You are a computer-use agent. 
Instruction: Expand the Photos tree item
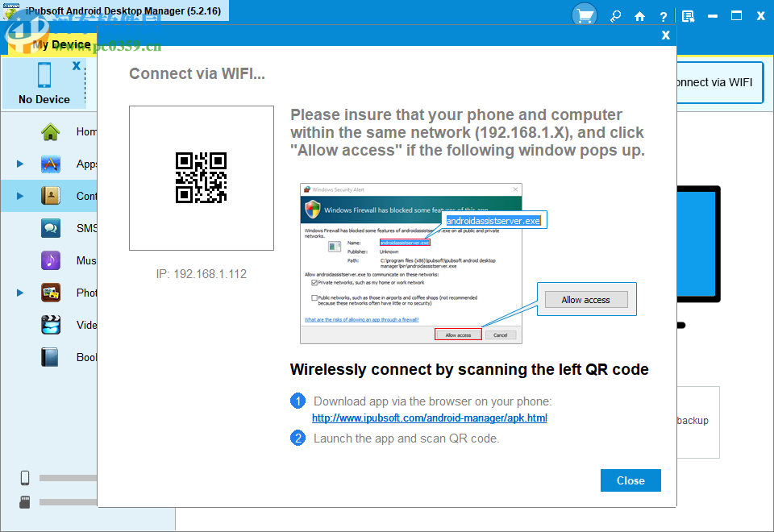coord(19,293)
